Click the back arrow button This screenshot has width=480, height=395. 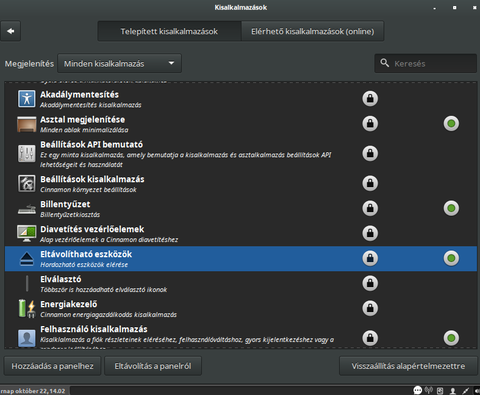point(11,31)
